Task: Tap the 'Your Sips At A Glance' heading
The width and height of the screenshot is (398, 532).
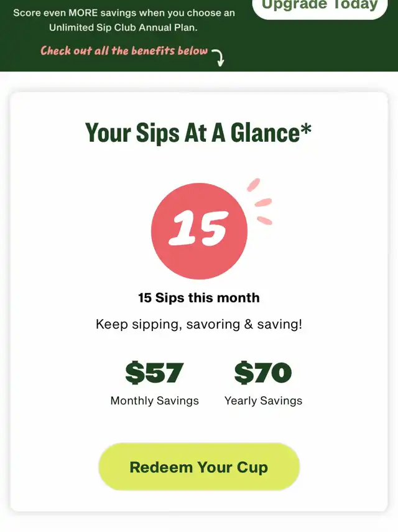Action: pos(193,133)
